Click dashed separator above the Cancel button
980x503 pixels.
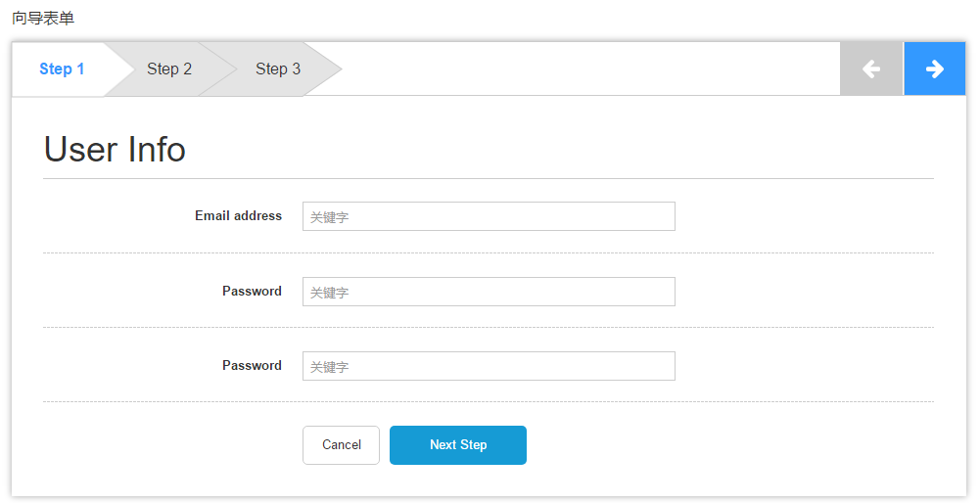488,402
